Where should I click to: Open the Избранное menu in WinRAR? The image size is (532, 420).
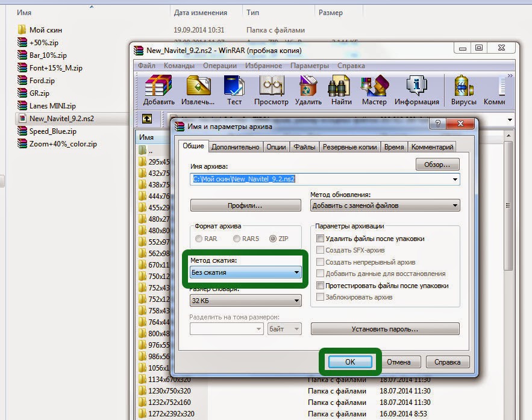[x=264, y=66]
